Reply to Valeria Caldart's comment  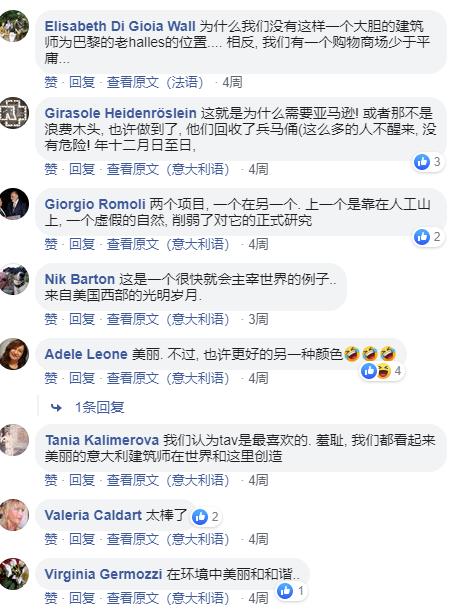coord(82,539)
